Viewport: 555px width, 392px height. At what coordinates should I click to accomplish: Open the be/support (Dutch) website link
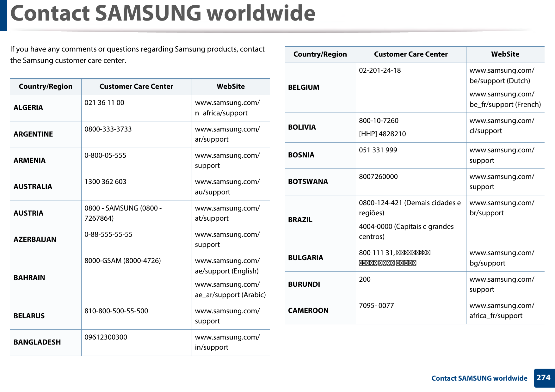(502, 76)
